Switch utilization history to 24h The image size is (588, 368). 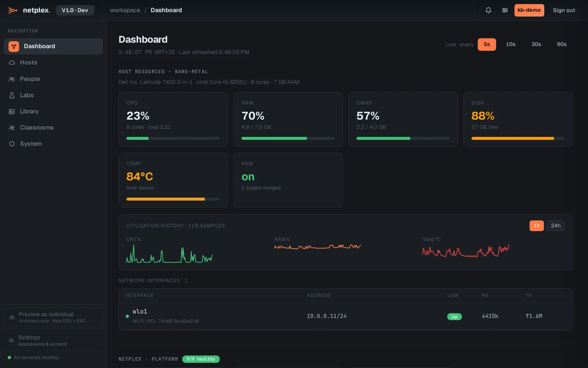pyautogui.click(x=556, y=226)
